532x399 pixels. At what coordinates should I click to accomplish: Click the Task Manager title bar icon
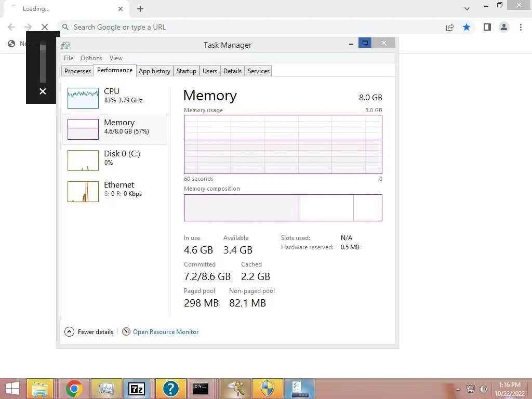coord(65,45)
